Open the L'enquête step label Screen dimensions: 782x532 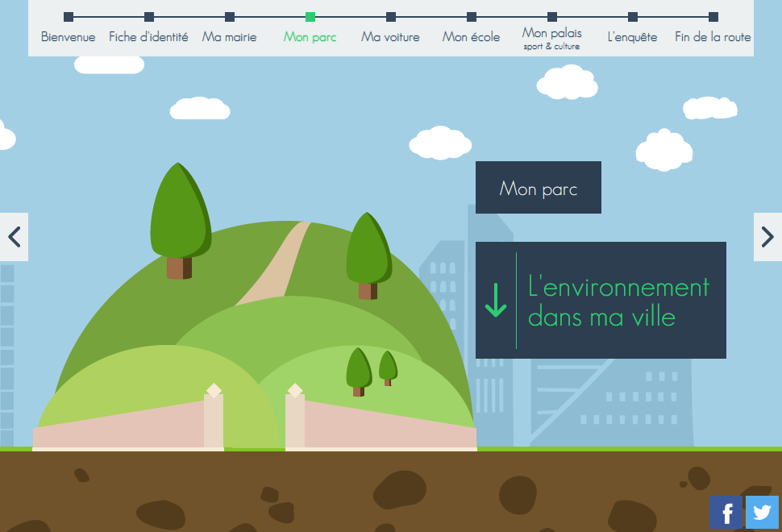(632, 37)
